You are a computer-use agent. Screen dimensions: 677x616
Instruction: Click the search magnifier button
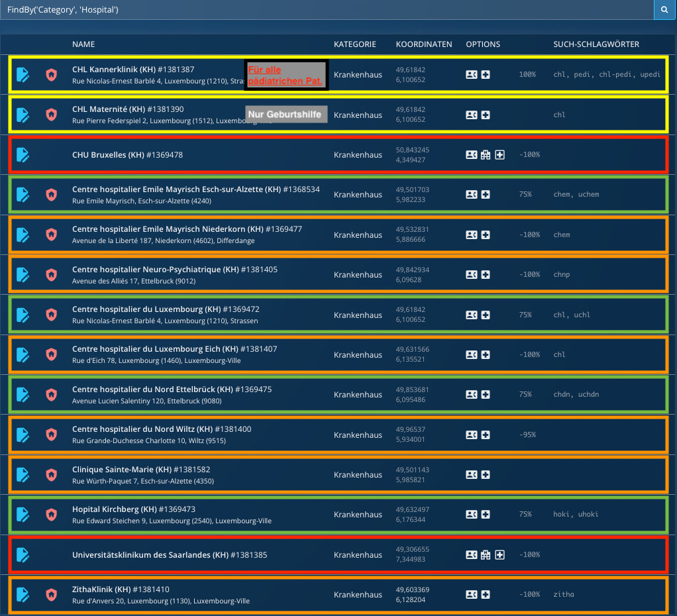(x=664, y=9)
